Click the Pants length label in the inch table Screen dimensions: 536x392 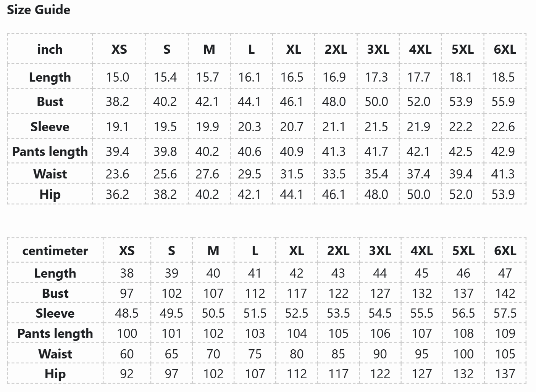coord(50,151)
